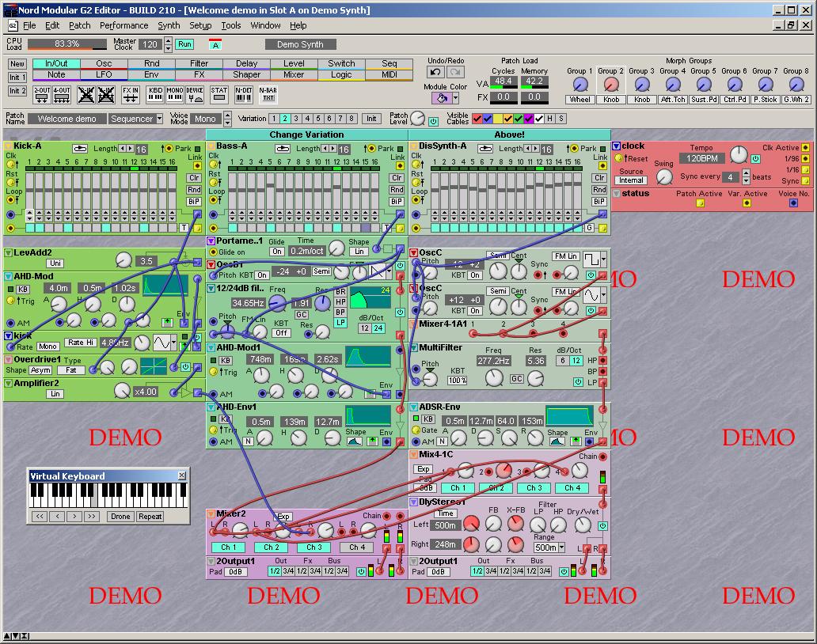Open the OscC square waveform dropdown
Viewport: 817px width, 644px height.
pyautogui.click(x=603, y=258)
